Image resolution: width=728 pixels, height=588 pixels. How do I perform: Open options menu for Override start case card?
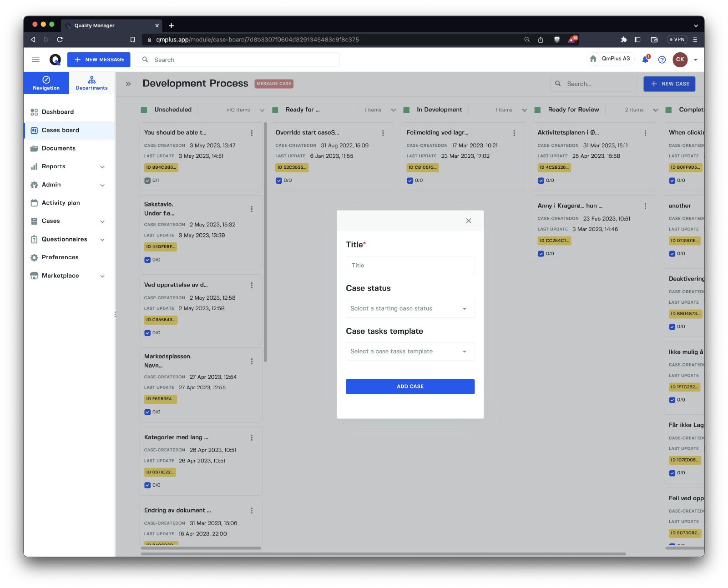coord(383,133)
